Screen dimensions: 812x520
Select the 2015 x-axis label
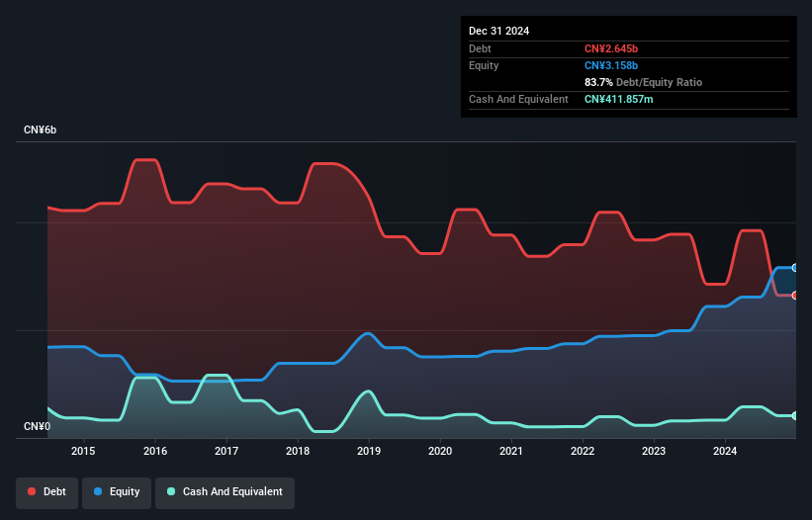point(83,451)
